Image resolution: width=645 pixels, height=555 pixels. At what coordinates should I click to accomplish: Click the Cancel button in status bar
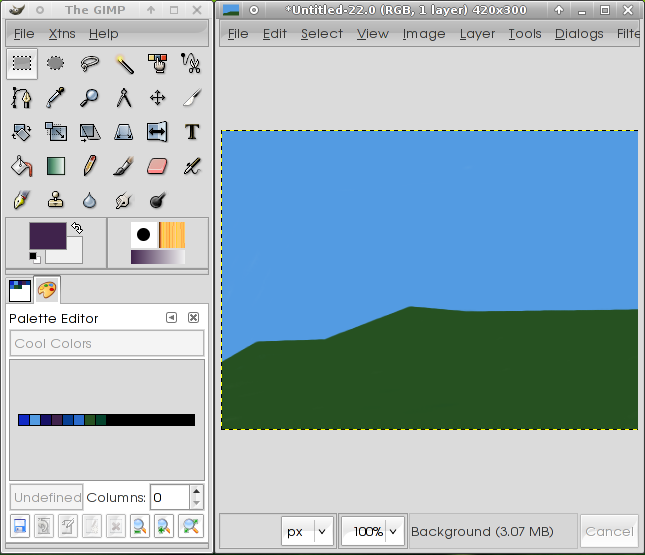coord(609,532)
